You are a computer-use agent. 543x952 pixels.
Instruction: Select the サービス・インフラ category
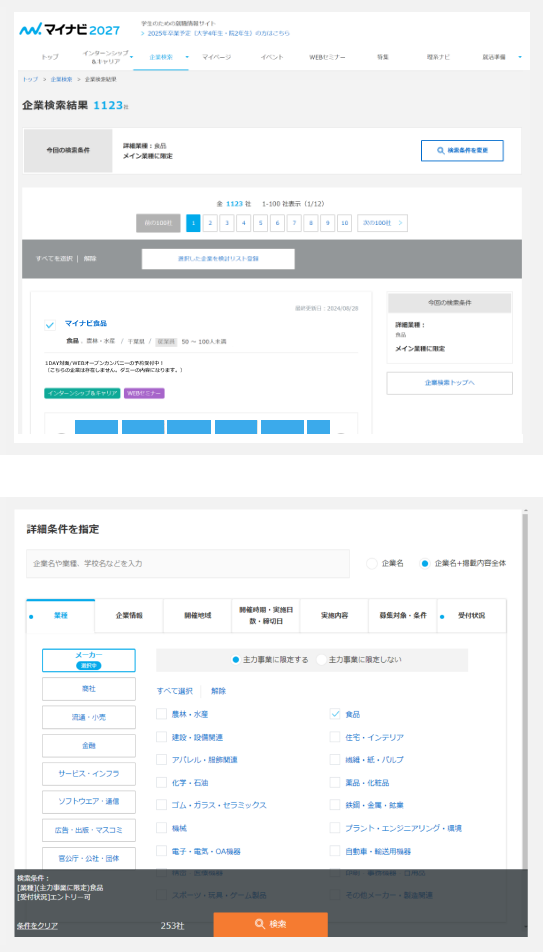pyautogui.click(x=89, y=774)
